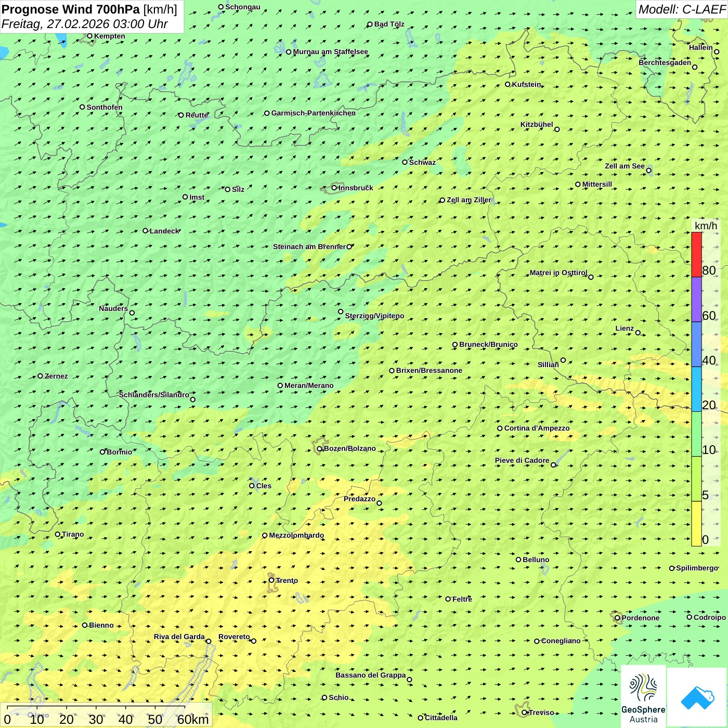This screenshot has height=728, width=728.
Task: Click the Riva del Garda location circle
Action: point(209,641)
